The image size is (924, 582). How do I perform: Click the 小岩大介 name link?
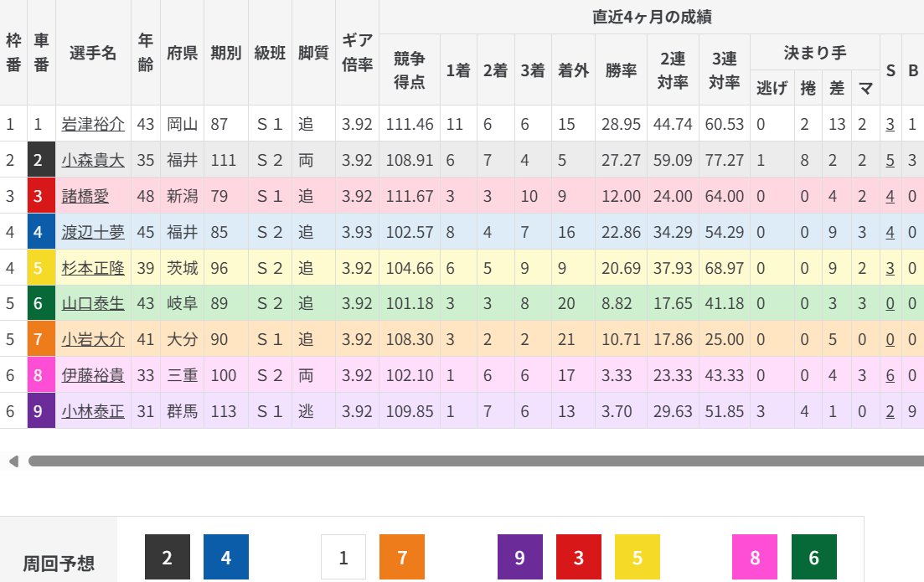(93, 340)
